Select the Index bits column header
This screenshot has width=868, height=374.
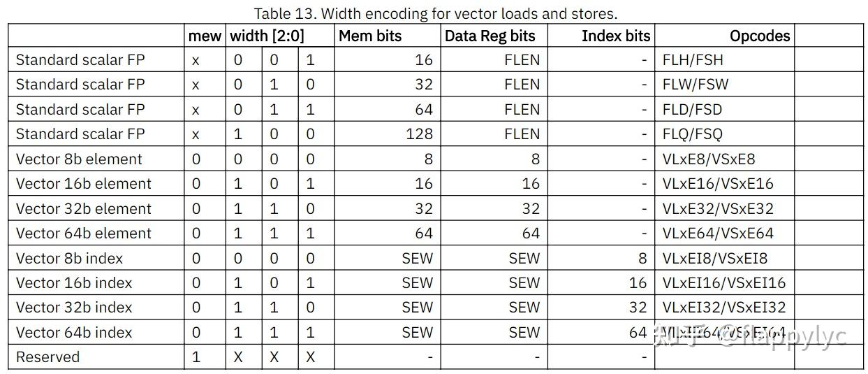point(615,36)
